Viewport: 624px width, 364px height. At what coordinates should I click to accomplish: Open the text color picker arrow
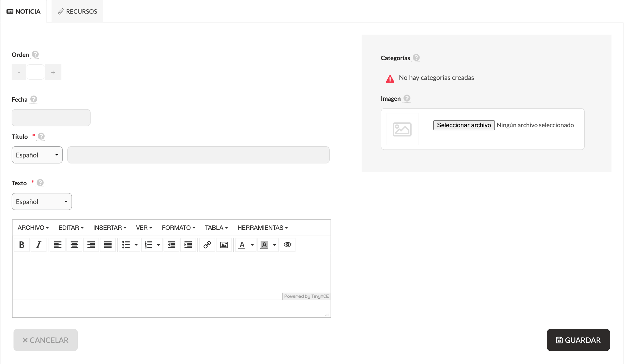coord(252,245)
